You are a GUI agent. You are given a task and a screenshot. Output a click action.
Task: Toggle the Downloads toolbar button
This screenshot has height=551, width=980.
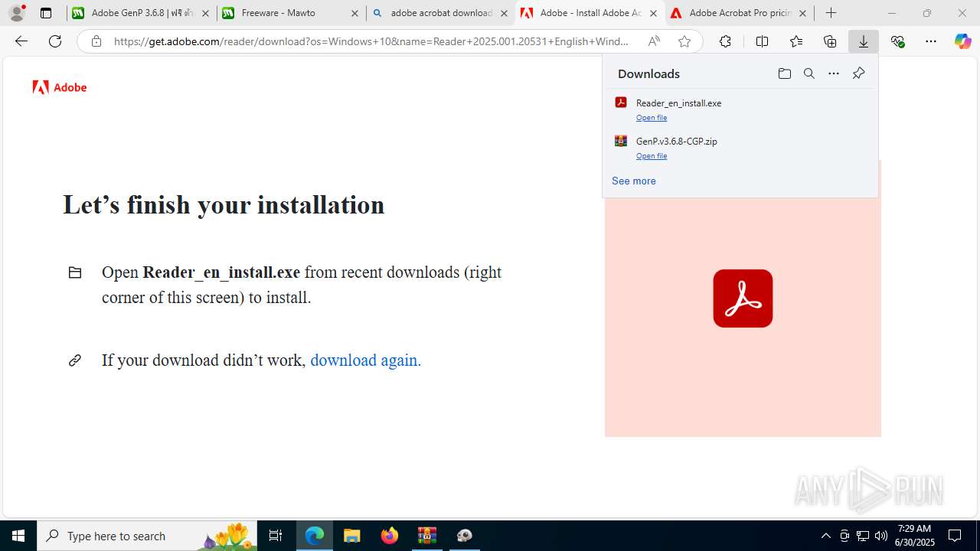click(x=864, y=41)
